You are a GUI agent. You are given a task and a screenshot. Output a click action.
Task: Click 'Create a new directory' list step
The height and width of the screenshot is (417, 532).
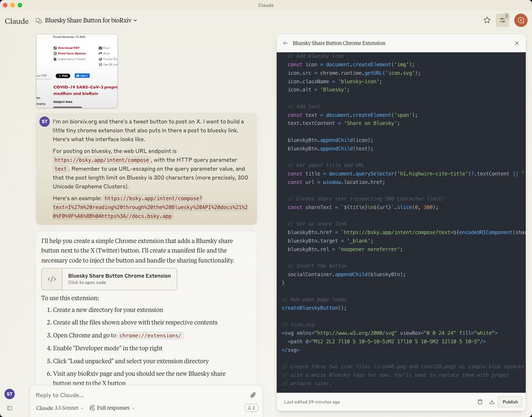(108, 310)
